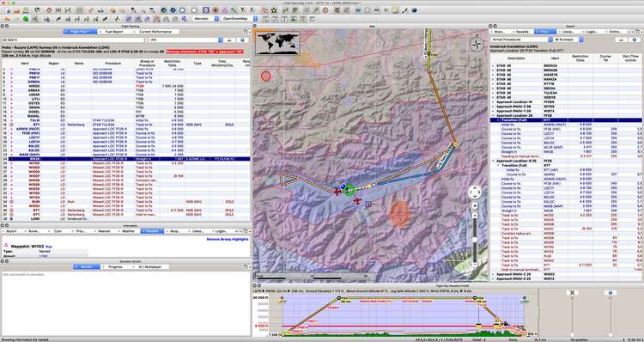Click the Information tab bar menu button
Screen dimensions: 644x342
pos(246,231)
